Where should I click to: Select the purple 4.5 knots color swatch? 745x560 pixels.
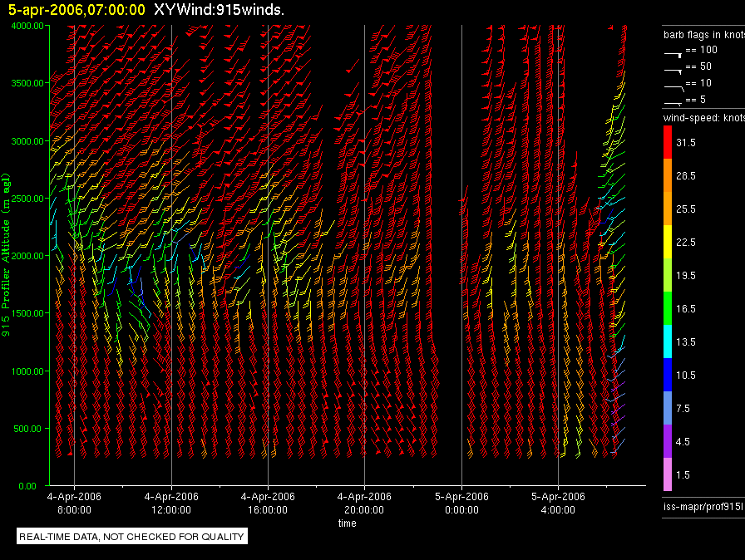click(667, 441)
